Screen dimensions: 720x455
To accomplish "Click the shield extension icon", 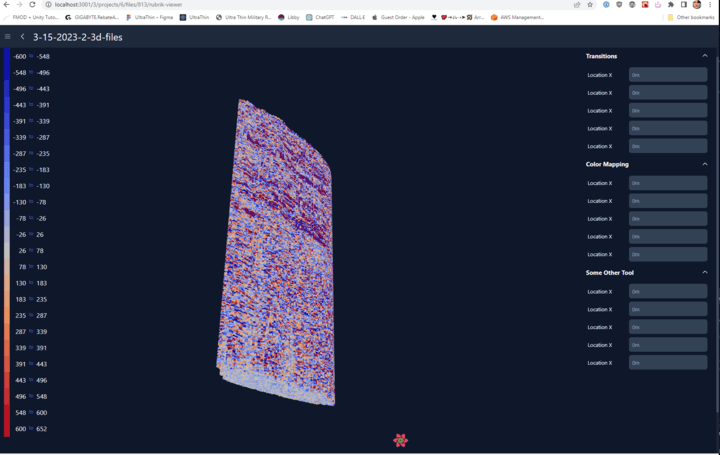I will (619, 5).
